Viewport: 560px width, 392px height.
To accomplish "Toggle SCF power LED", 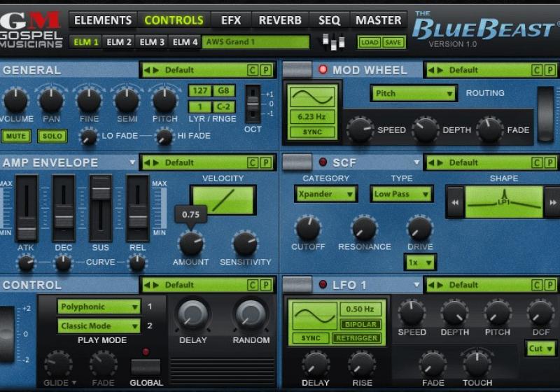I will point(323,162).
